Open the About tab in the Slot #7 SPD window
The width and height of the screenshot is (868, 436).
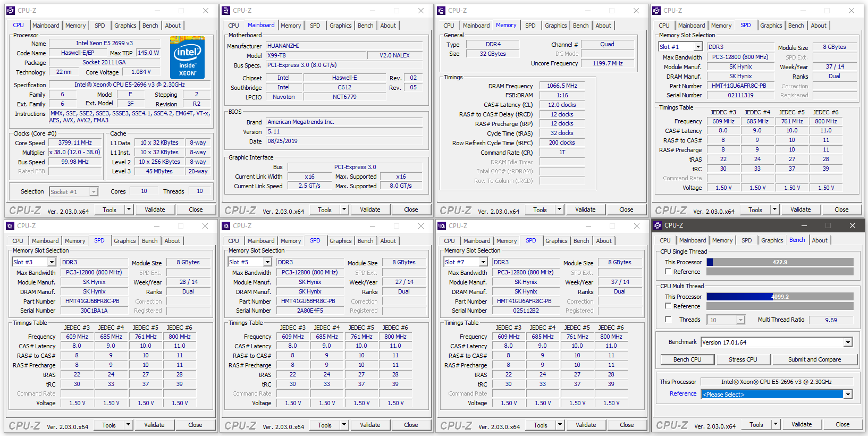point(604,241)
